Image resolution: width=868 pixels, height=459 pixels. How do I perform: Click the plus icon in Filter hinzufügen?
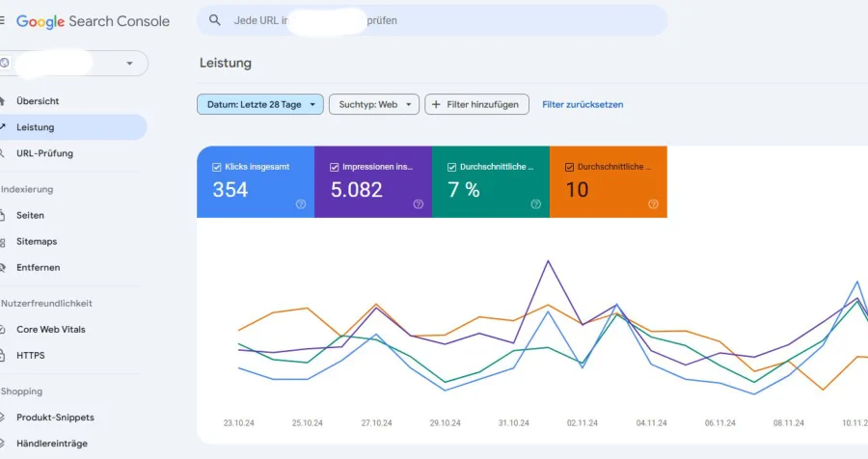tap(436, 104)
